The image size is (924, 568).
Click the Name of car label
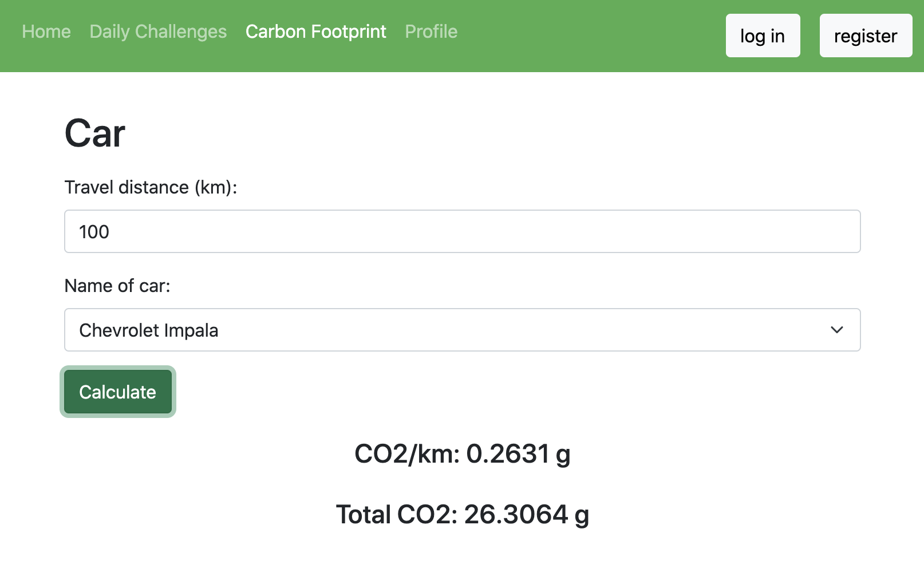117,286
